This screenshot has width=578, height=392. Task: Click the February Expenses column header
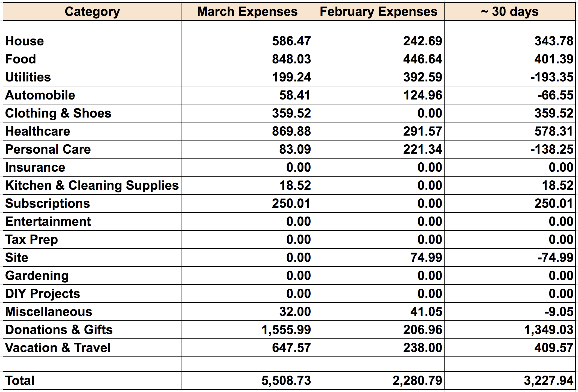378,12
